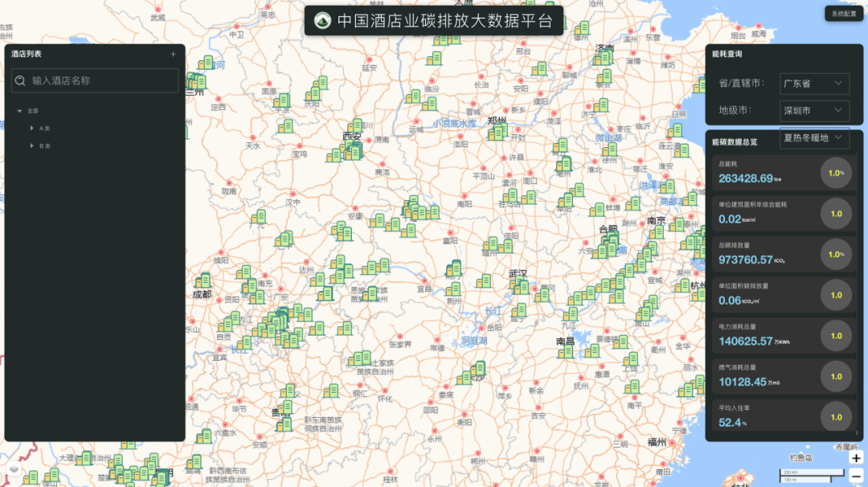Open the 夏热冬暖地 climate zone dropdown

tap(813, 137)
